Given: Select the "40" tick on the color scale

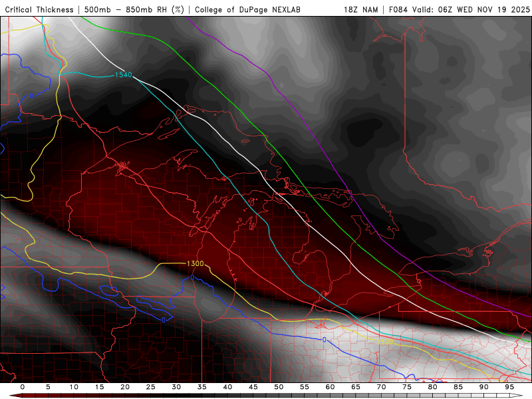Looking at the screenshot, I should pyautogui.click(x=227, y=387).
